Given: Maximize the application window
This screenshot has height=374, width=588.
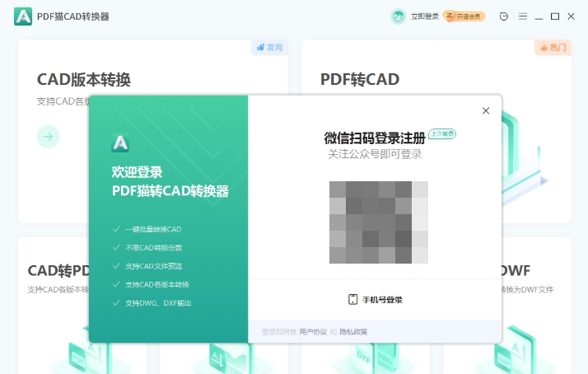Looking at the screenshot, I should [x=555, y=16].
